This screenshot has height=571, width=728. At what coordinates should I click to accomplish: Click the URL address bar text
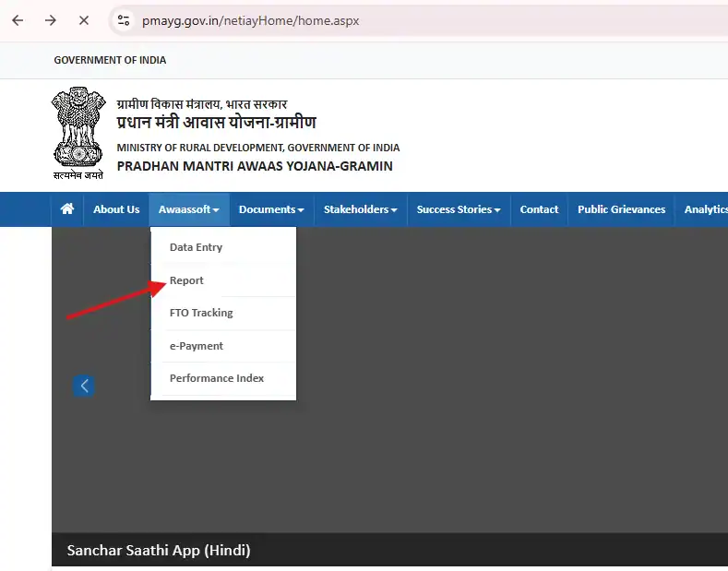point(250,21)
